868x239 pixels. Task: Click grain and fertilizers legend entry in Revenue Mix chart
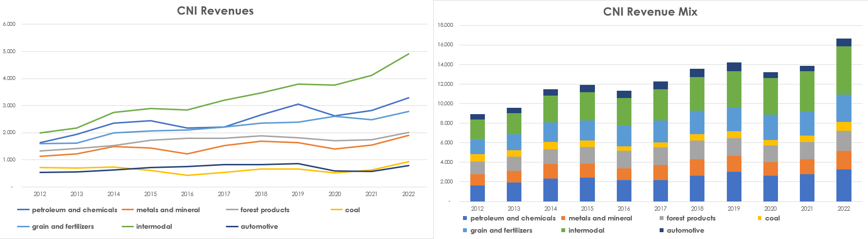coord(498,230)
